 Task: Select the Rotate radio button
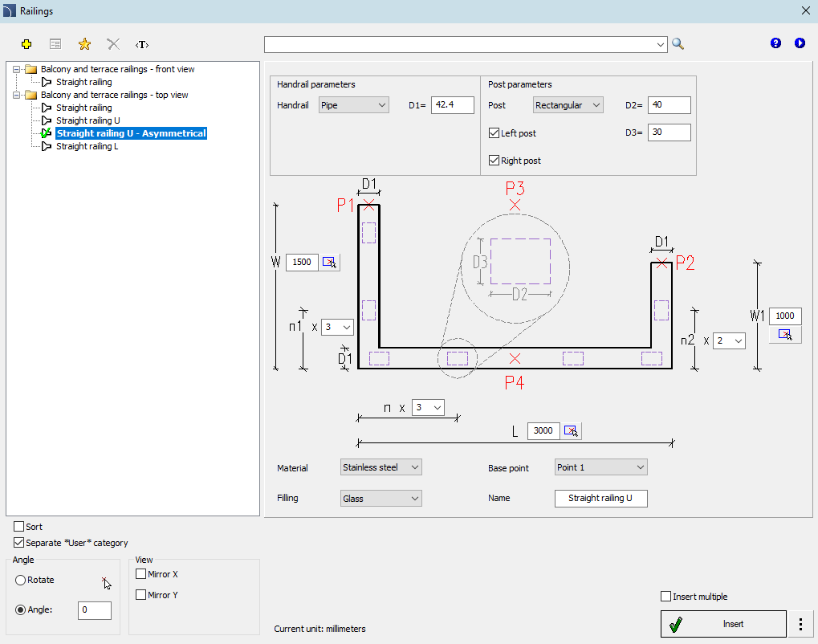(x=20, y=580)
